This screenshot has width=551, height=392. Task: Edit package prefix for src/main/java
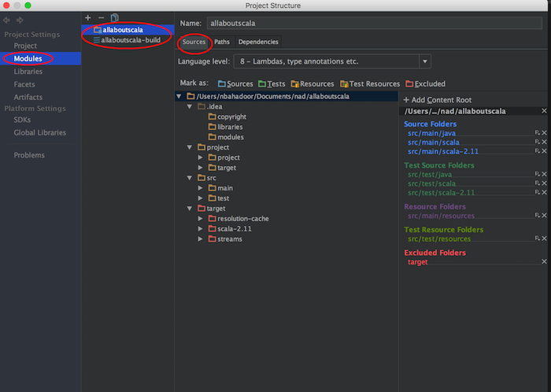pyautogui.click(x=538, y=133)
